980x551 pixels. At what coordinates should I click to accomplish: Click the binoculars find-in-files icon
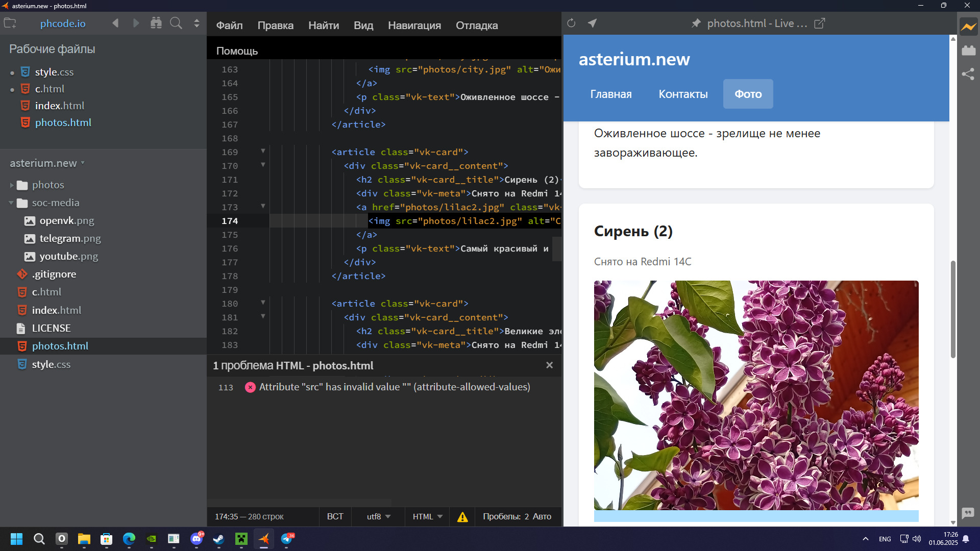(x=156, y=23)
